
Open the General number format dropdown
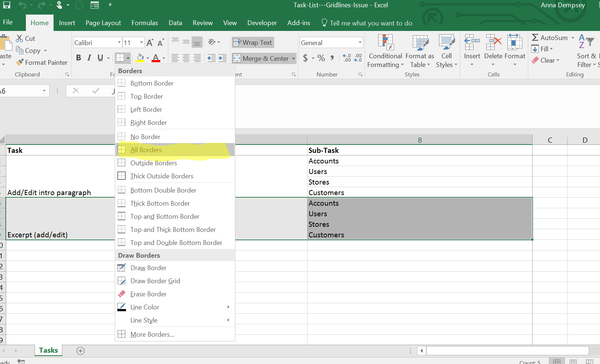(360, 42)
